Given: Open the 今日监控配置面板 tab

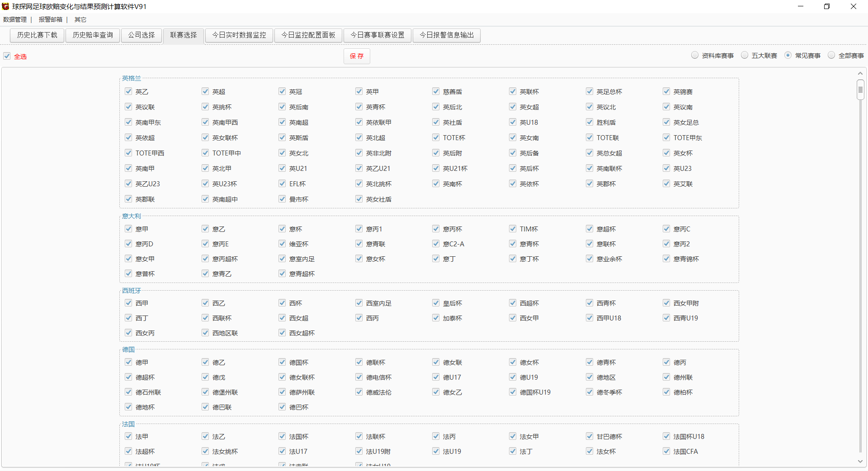Looking at the screenshot, I should pos(308,35).
